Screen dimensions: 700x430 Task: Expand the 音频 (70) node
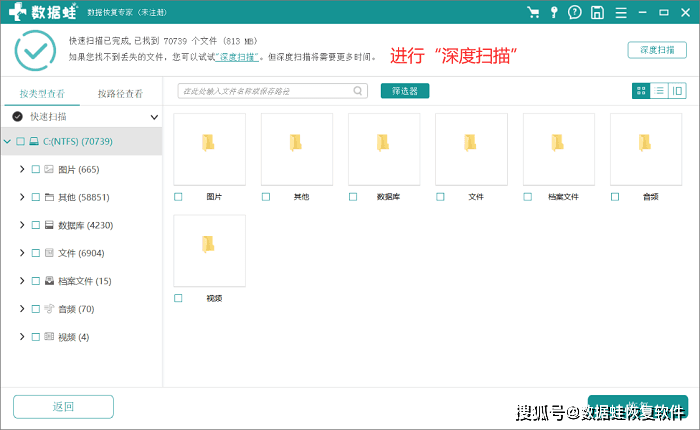[22, 309]
